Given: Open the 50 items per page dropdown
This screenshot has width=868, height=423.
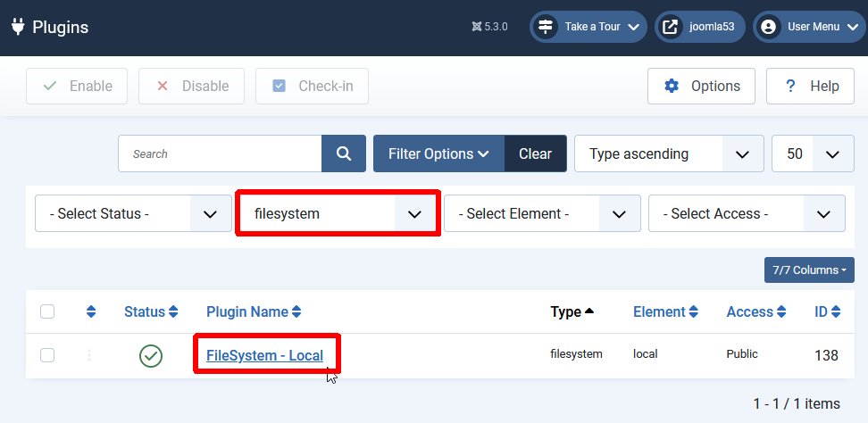Looking at the screenshot, I should coord(814,153).
